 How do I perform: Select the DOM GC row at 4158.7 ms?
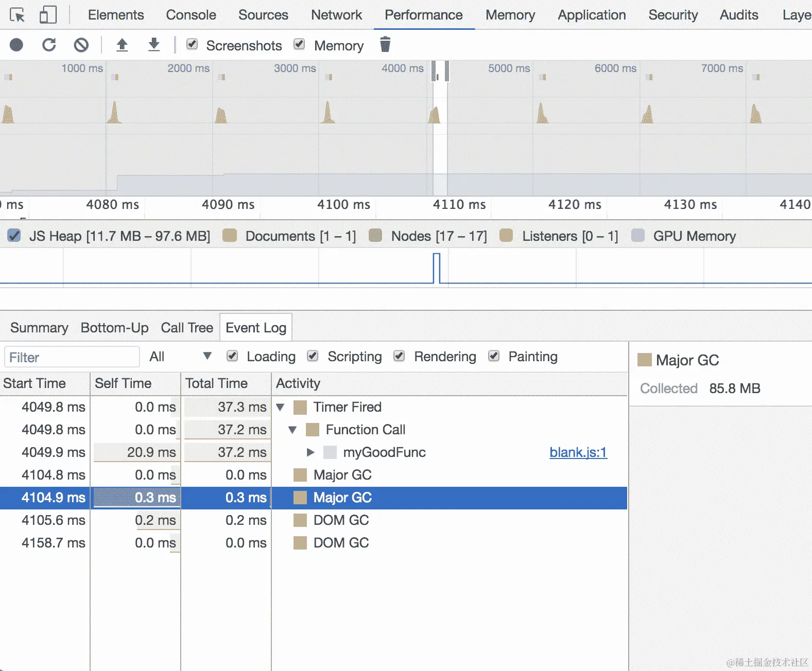coord(314,543)
